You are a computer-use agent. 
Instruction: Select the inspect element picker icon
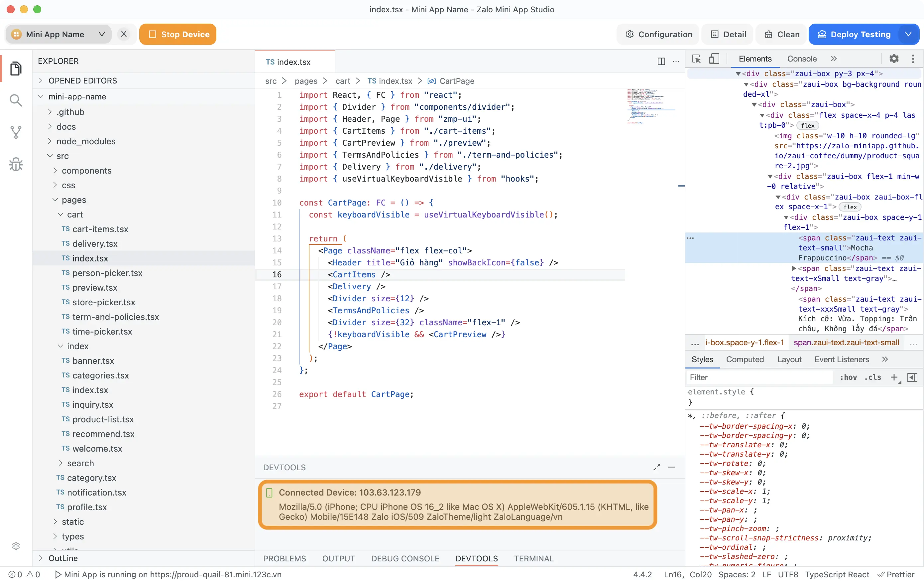click(x=696, y=59)
